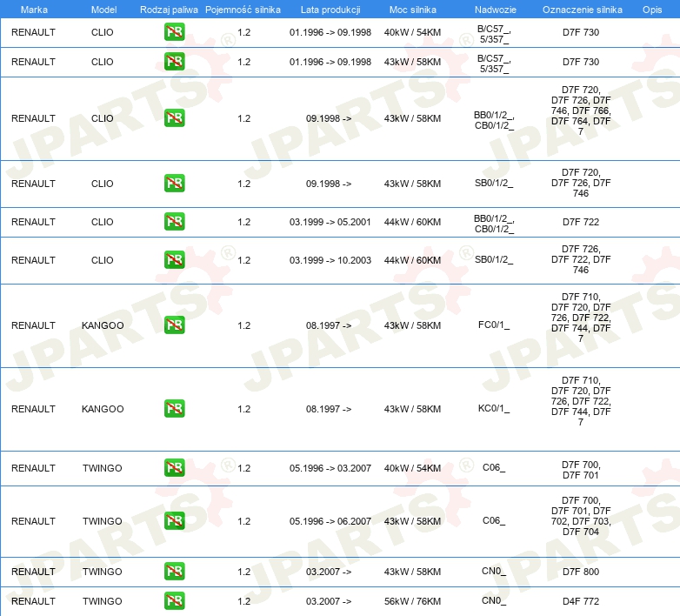Click the Rodzaj paliwa column header
Image resolution: width=680 pixels, height=616 pixels.
point(169,10)
